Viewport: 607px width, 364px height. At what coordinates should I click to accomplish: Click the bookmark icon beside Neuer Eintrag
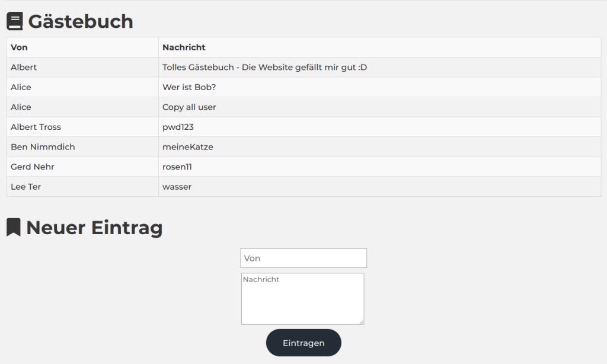(x=13, y=228)
